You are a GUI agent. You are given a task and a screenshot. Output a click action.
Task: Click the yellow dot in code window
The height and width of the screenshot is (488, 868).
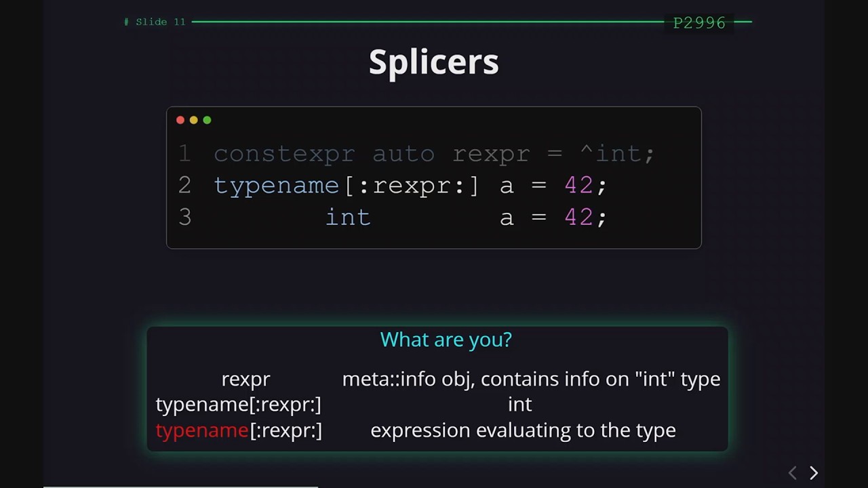pos(194,120)
